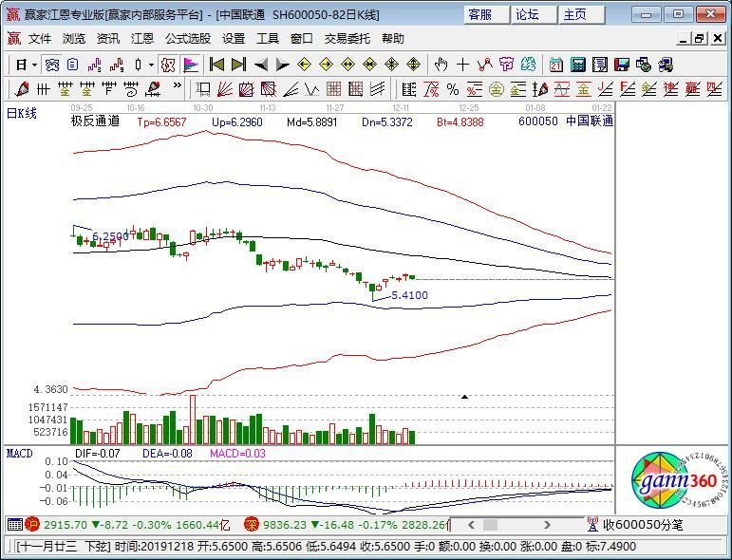Click the Tp=6.6567 value label
Image resolution: width=732 pixels, height=560 pixels.
click(x=161, y=122)
